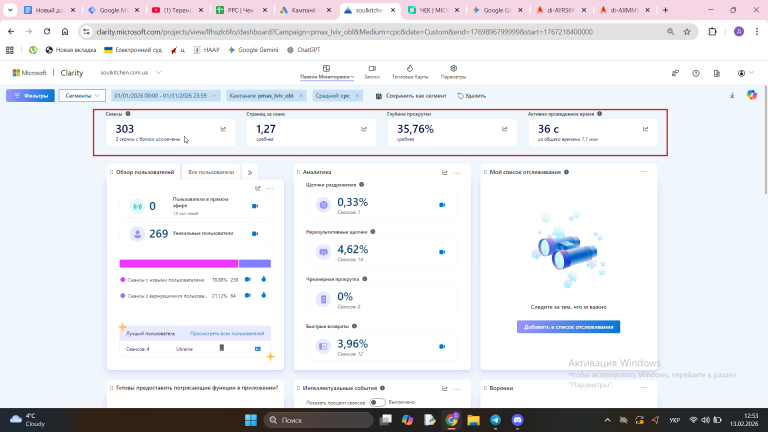Image resolution: width=768 pixels, height=432 pixels.
Task: Switch to the Записи recordings tab
Action: click(x=372, y=72)
